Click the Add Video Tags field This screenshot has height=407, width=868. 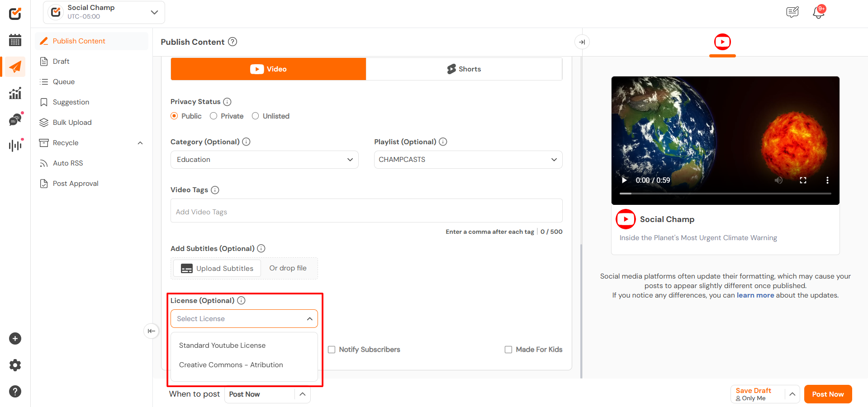coord(366,212)
